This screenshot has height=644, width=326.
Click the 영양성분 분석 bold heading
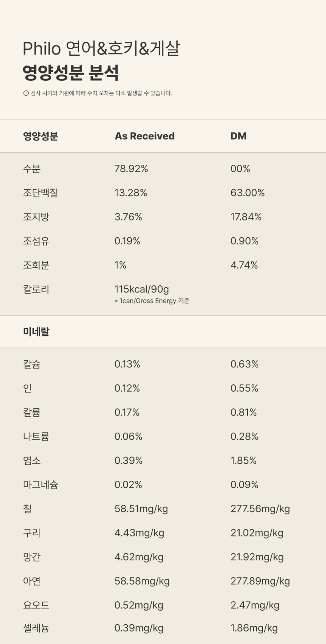(x=71, y=73)
